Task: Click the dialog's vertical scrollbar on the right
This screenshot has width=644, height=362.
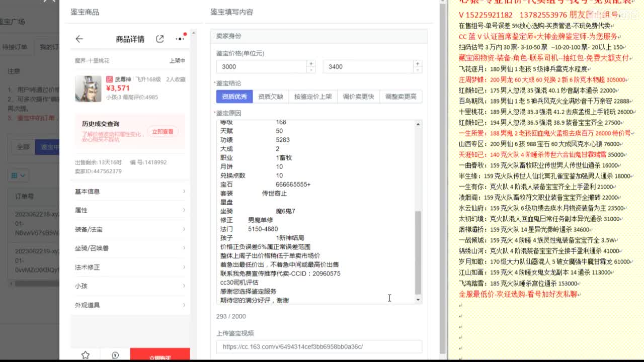Action: click(443, 178)
